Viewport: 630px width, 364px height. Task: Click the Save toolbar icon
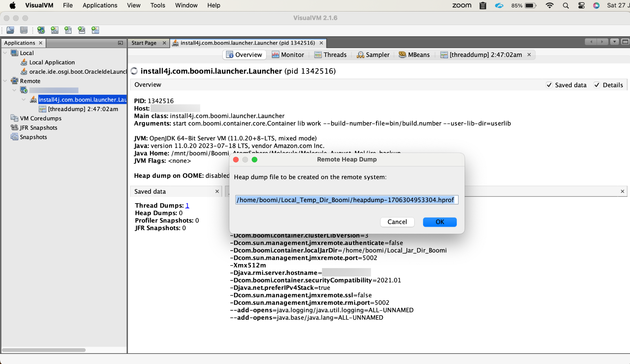(x=23, y=30)
